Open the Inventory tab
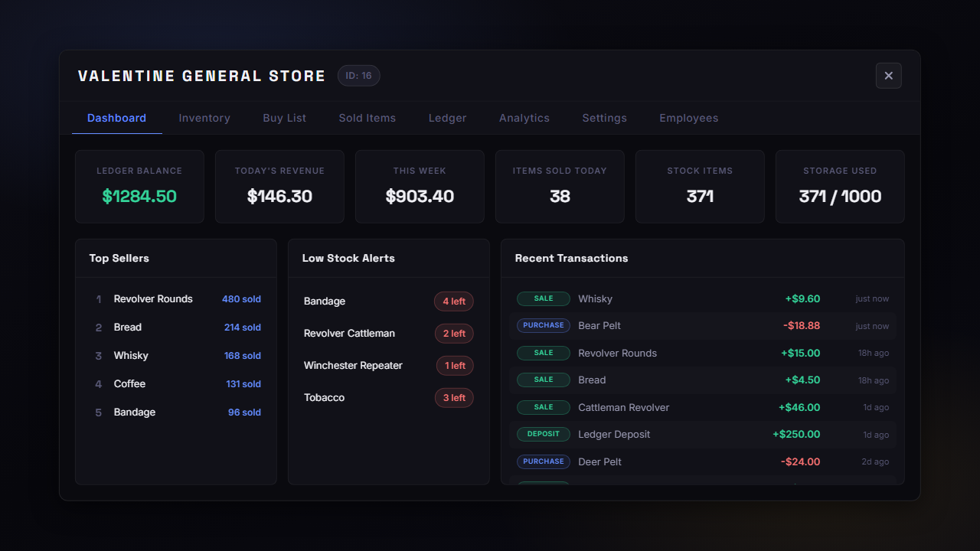This screenshot has height=551, width=980. click(204, 118)
